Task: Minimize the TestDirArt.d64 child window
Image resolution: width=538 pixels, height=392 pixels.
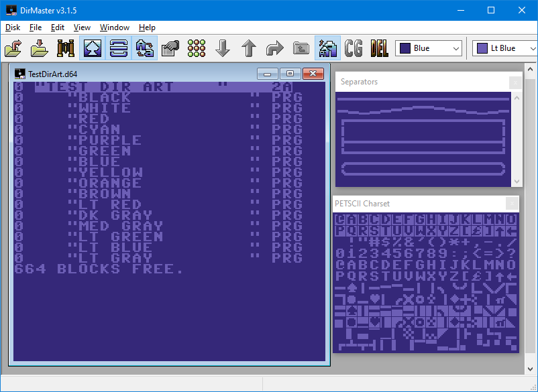Action: pyautogui.click(x=267, y=74)
